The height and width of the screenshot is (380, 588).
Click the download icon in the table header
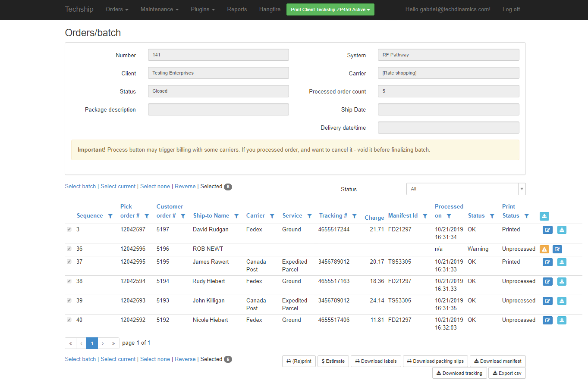click(544, 216)
